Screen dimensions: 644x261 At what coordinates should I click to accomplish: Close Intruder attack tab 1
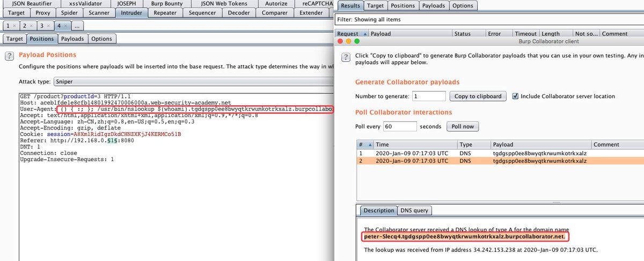[14, 26]
